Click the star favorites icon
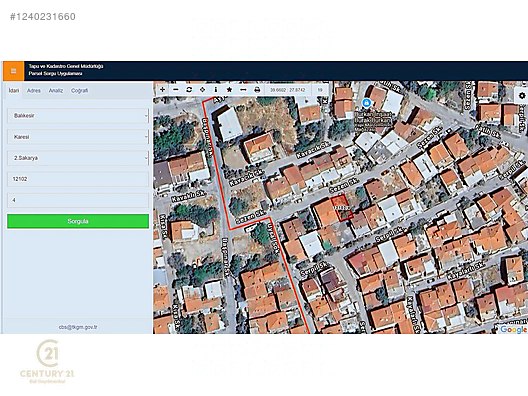The width and height of the screenshot is (528, 396). point(229,90)
